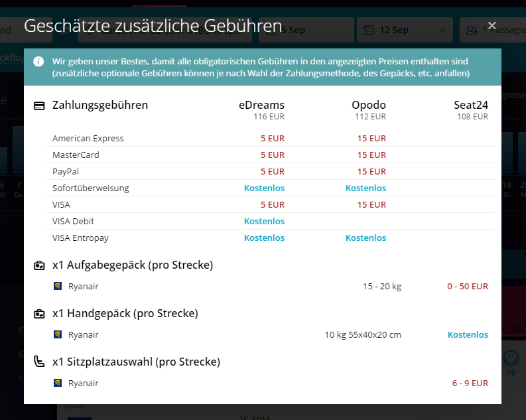526x420 pixels.
Task: Click x1 Handgepäck (pro Strecke) heading
Action: click(x=125, y=313)
